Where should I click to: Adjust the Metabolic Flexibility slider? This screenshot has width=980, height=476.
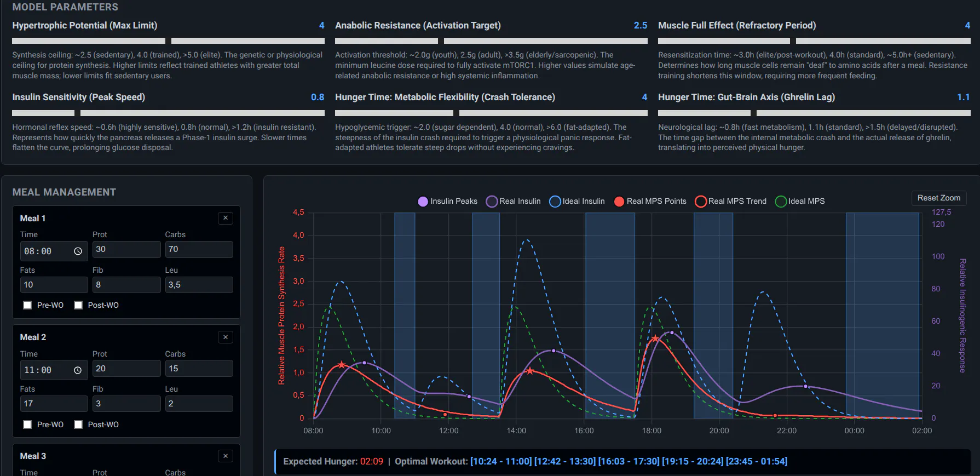(491, 113)
